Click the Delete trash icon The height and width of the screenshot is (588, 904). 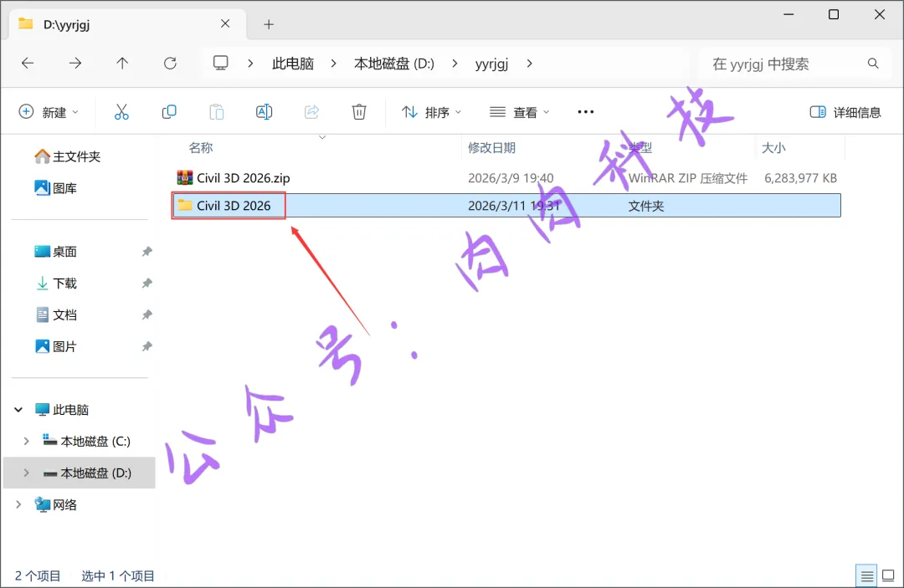(x=359, y=112)
